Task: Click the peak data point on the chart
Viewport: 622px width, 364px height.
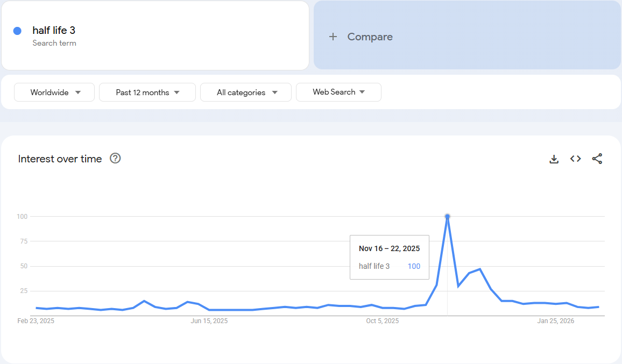Action: (448, 217)
